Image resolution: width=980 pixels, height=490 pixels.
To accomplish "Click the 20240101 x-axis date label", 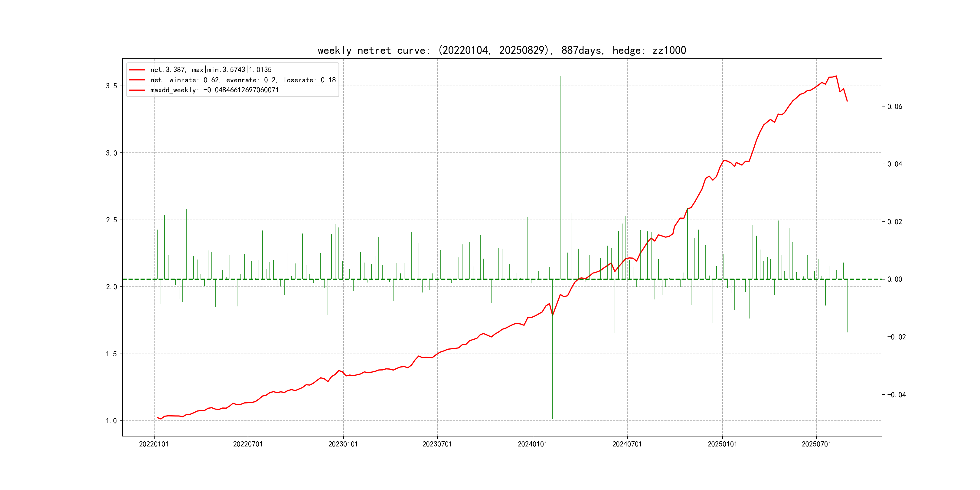I will click(532, 444).
